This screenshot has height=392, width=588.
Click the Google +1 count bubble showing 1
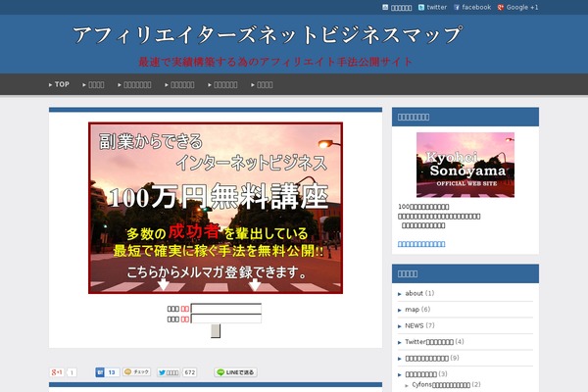72,372
